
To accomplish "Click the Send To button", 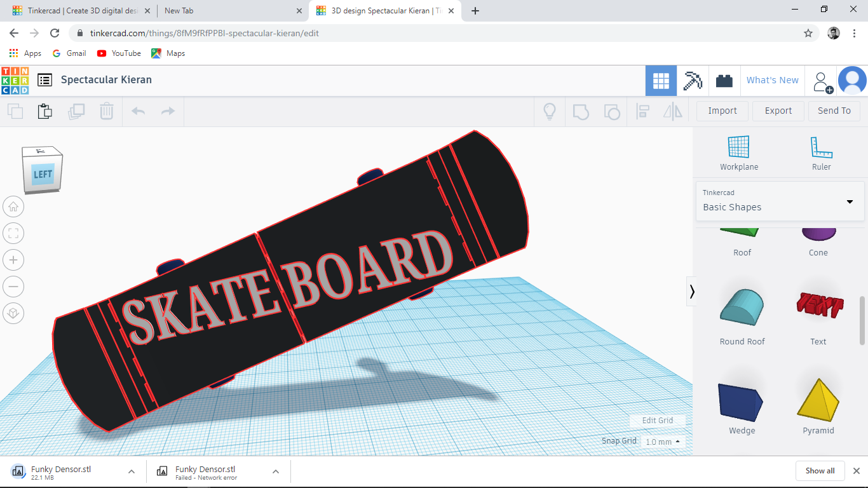I will point(834,111).
